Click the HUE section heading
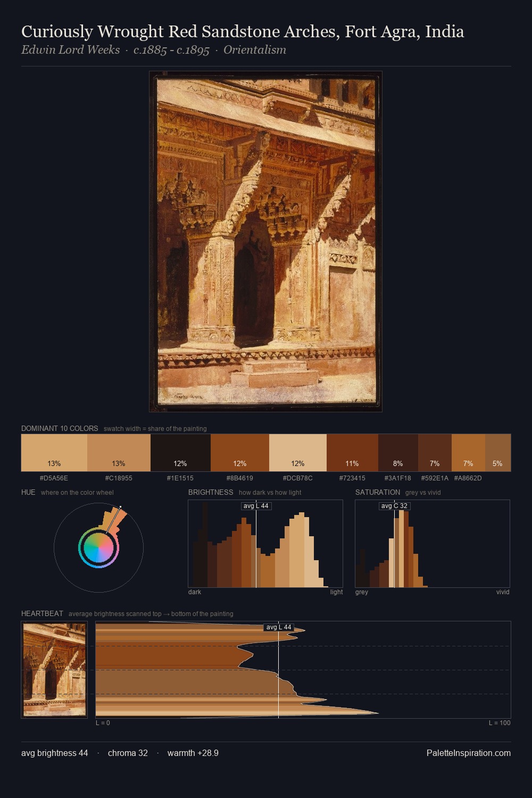The width and height of the screenshot is (532, 798). pos(28,492)
